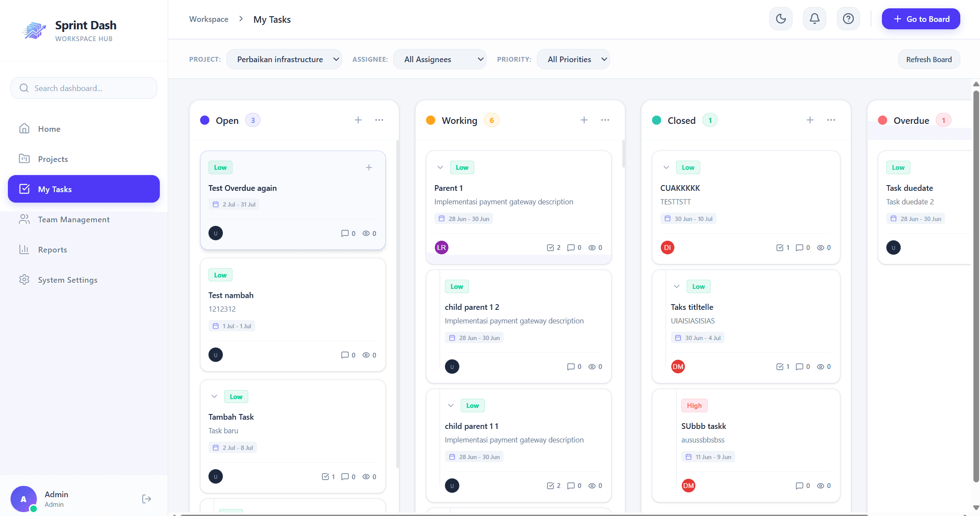
Task: Toggle dark mode moon icon
Action: [781, 19]
